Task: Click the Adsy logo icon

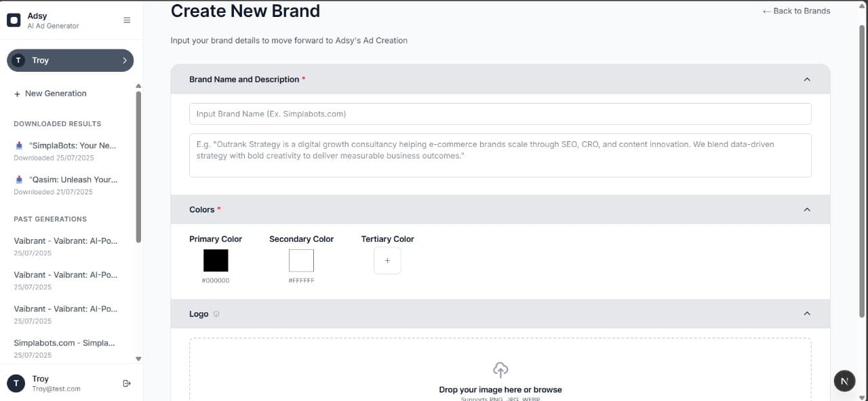Action: pos(14,20)
